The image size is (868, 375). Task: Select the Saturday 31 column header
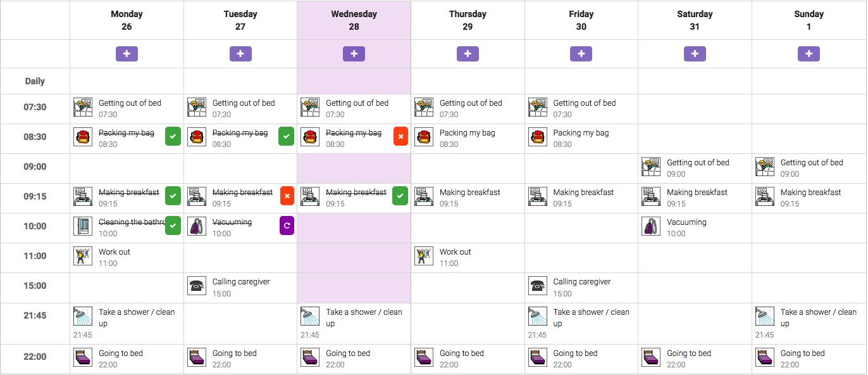click(x=695, y=20)
